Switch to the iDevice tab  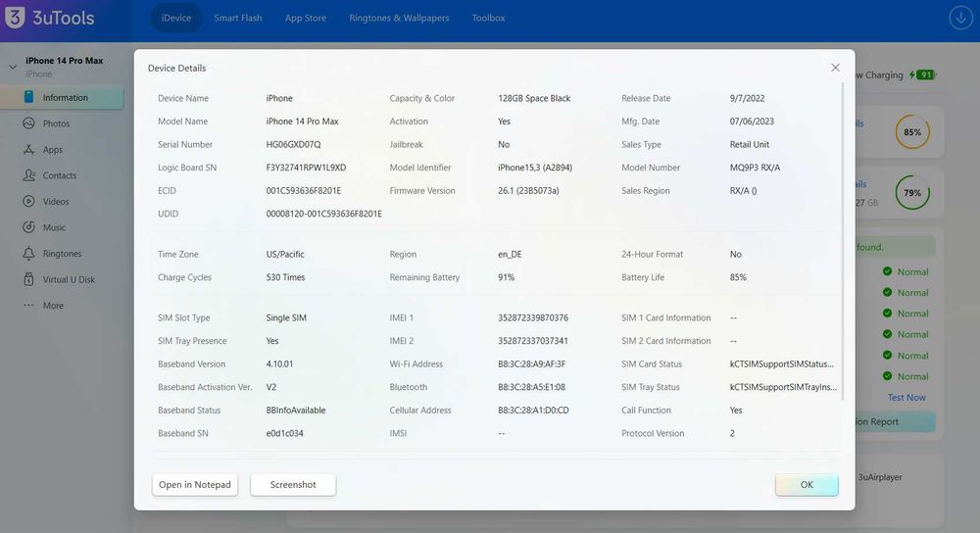pos(176,18)
